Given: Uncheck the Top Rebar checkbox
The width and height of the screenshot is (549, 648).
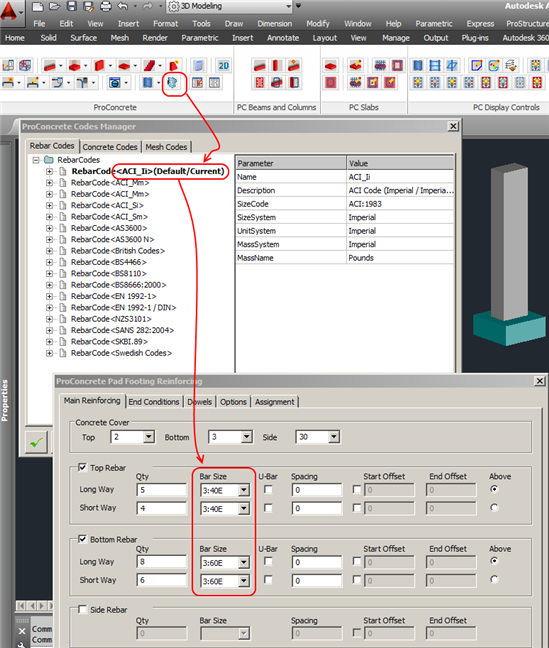Looking at the screenshot, I should coord(83,467).
